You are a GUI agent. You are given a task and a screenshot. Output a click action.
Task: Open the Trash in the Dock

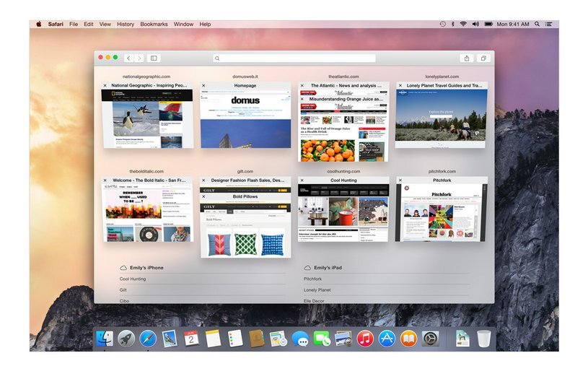[484, 339]
